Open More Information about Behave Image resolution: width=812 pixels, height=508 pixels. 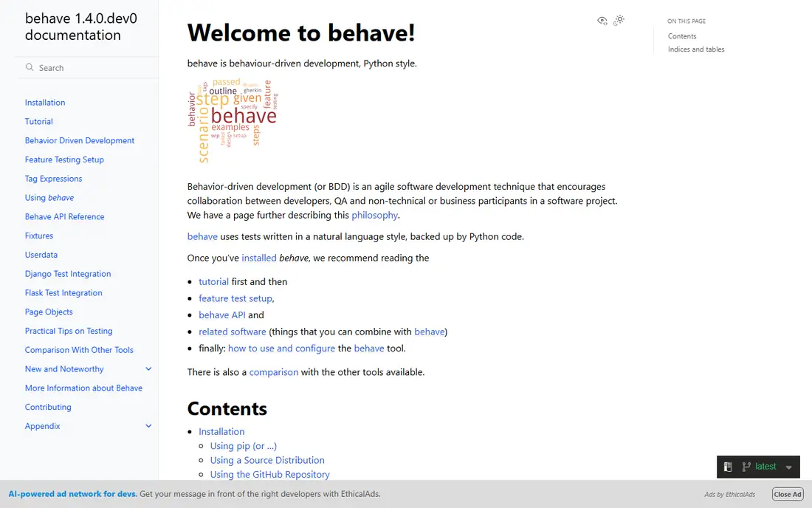[x=83, y=388]
